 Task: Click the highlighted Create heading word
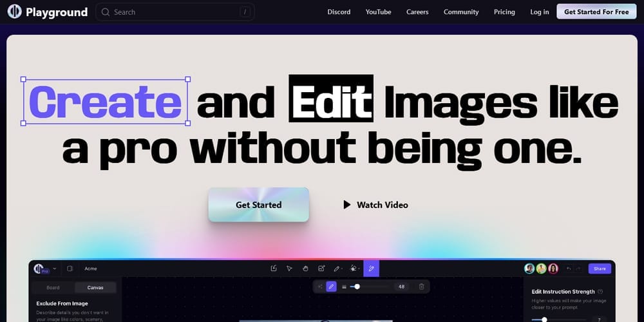pyautogui.click(x=106, y=102)
